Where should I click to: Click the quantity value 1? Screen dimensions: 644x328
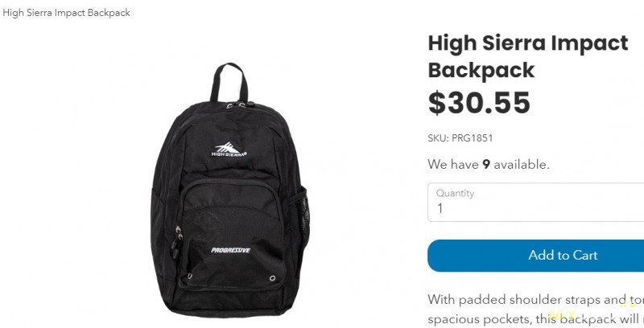click(x=440, y=209)
